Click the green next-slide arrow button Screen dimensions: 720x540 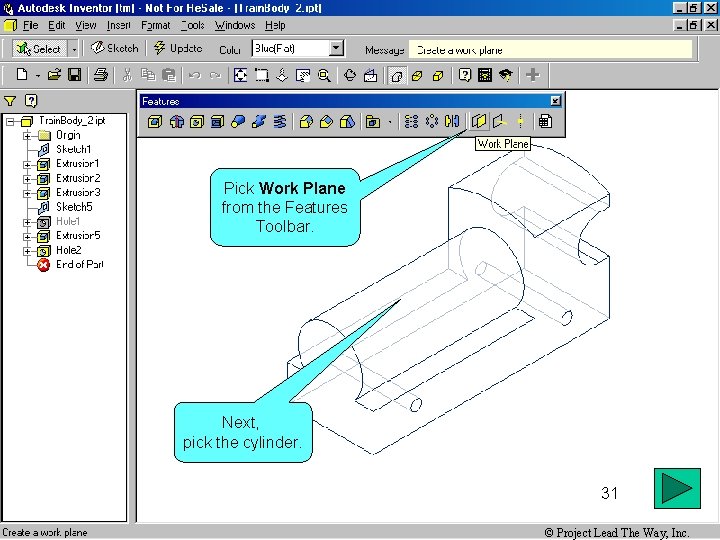tap(677, 488)
